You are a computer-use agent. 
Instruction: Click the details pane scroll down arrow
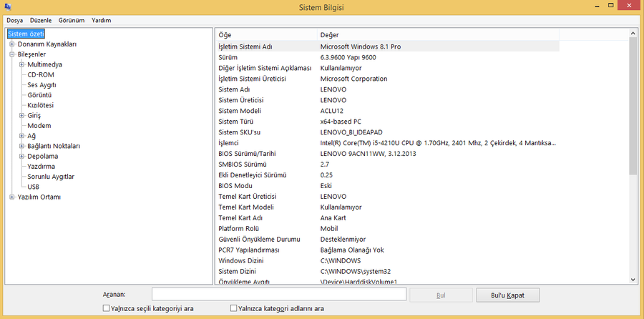[633, 280]
